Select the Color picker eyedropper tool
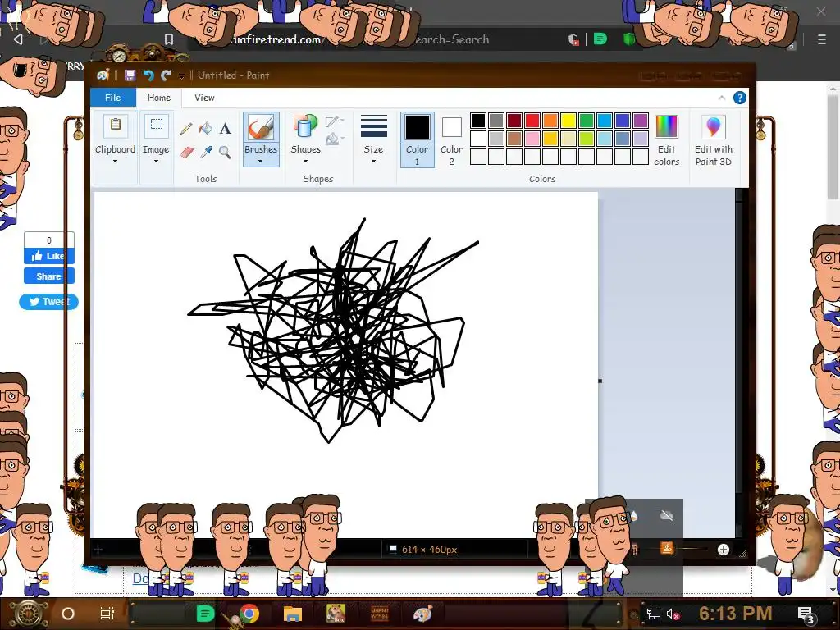840x630 pixels. click(x=206, y=152)
